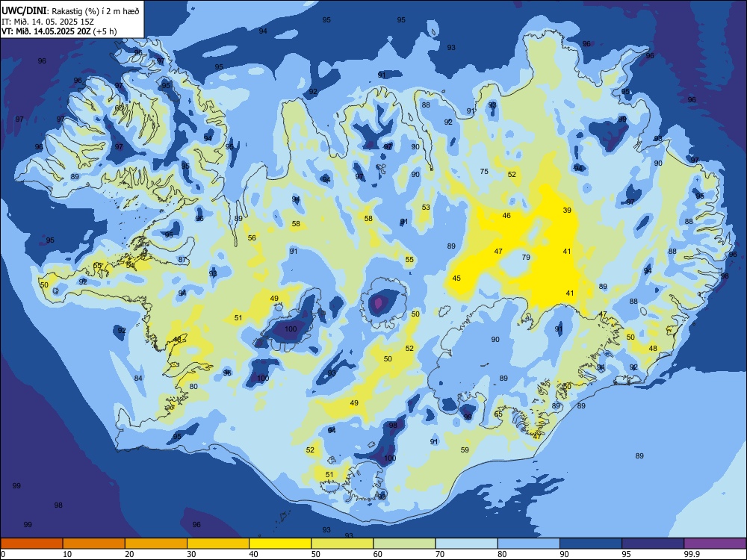This screenshot has width=747, height=560.
Task: Click the 0 label at the legend start
Action: 3,554
